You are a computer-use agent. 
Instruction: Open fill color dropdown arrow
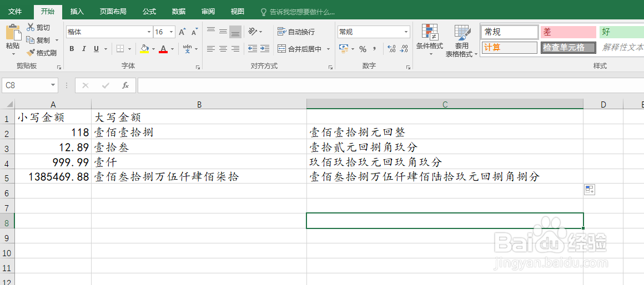click(154, 49)
